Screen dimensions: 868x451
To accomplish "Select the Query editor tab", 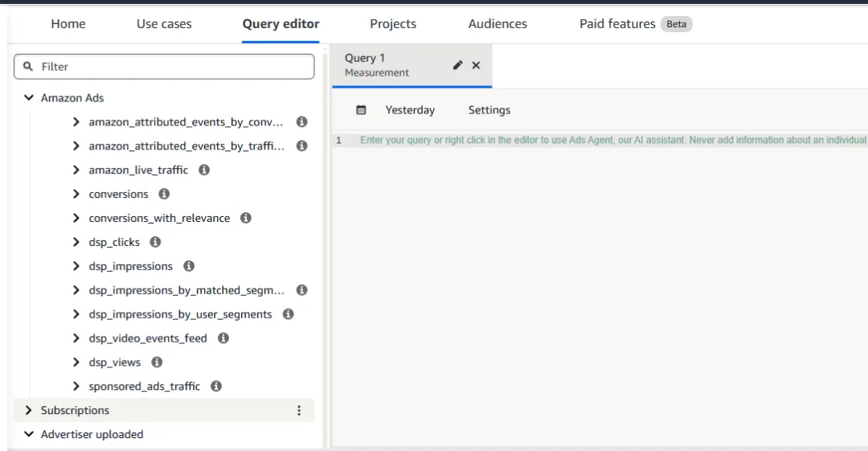I will click(x=280, y=24).
